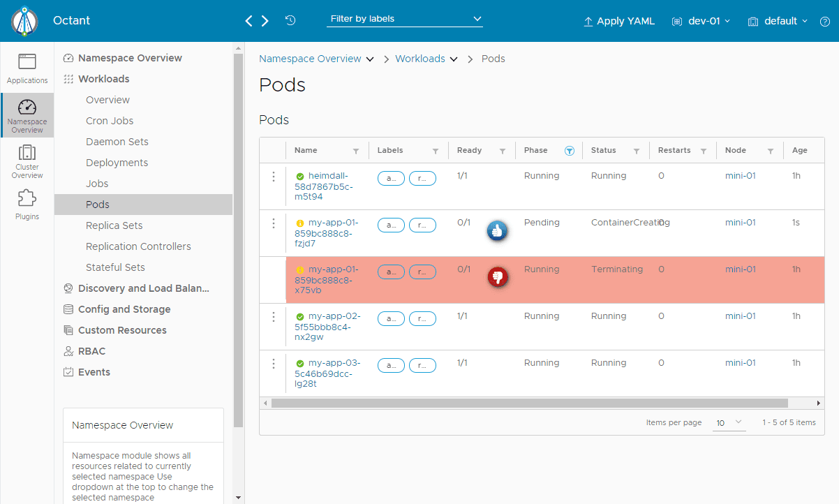
Task: Filter the Labels column
Action: click(436, 151)
